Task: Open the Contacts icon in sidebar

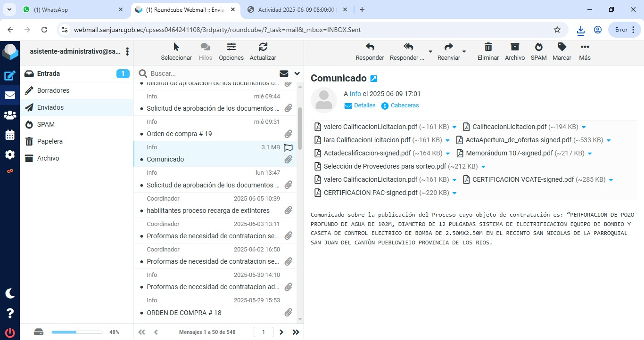Action: pos(10,115)
